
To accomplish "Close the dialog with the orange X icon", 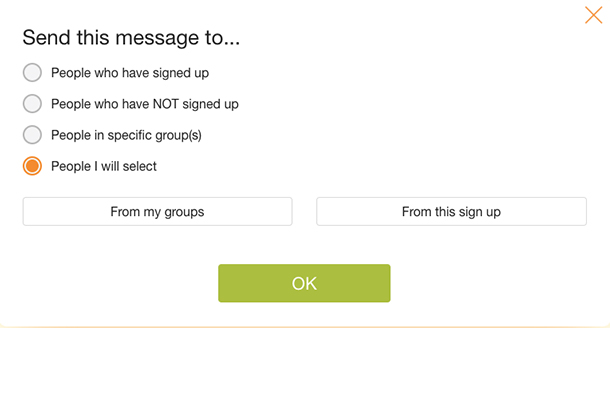I will 593,15.
